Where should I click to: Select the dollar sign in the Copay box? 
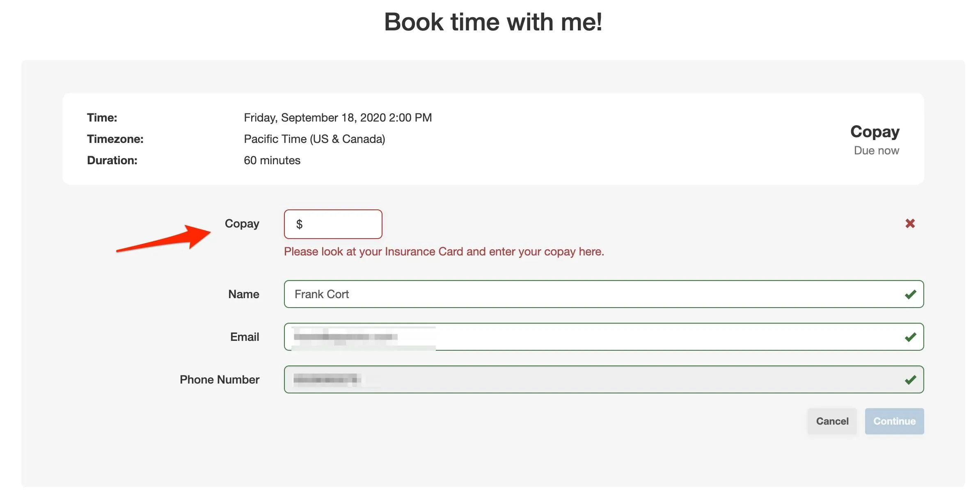[x=300, y=224]
